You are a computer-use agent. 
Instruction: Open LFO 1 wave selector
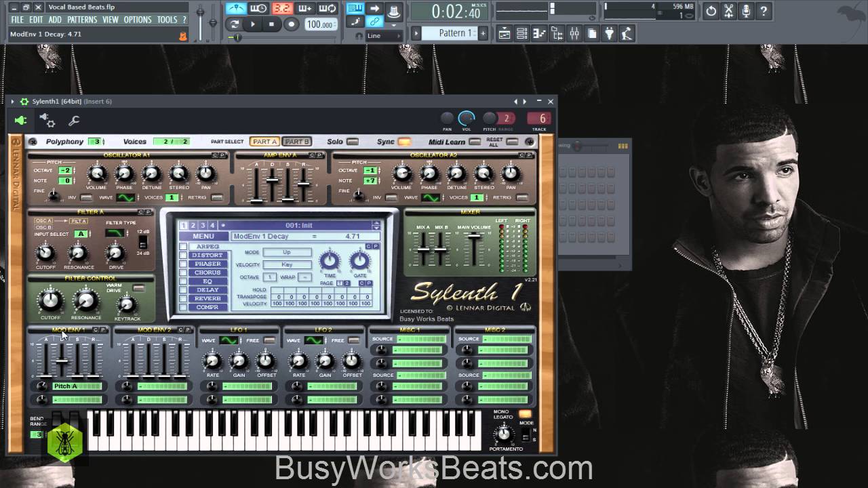pyautogui.click(x=228, y=340)
